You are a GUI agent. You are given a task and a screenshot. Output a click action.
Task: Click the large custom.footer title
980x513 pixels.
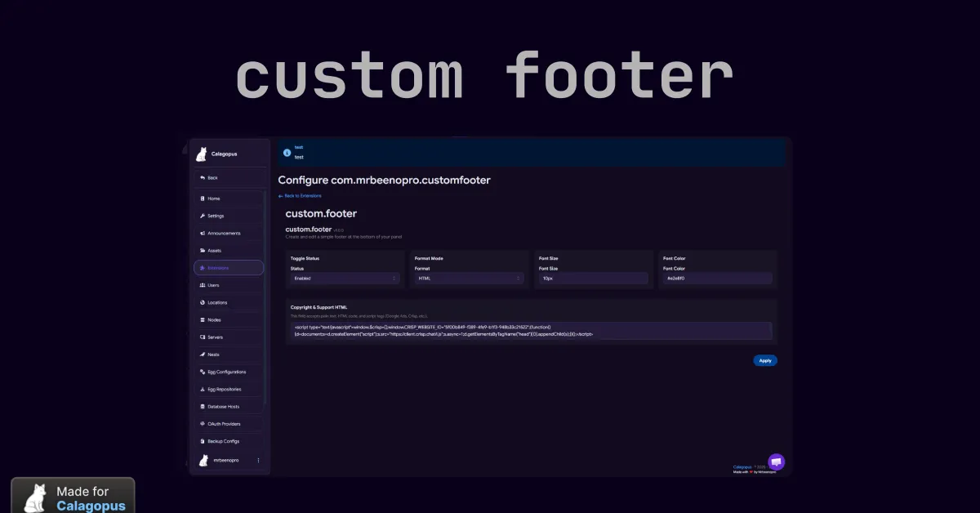pyautogui.click(x=321, y=213)
